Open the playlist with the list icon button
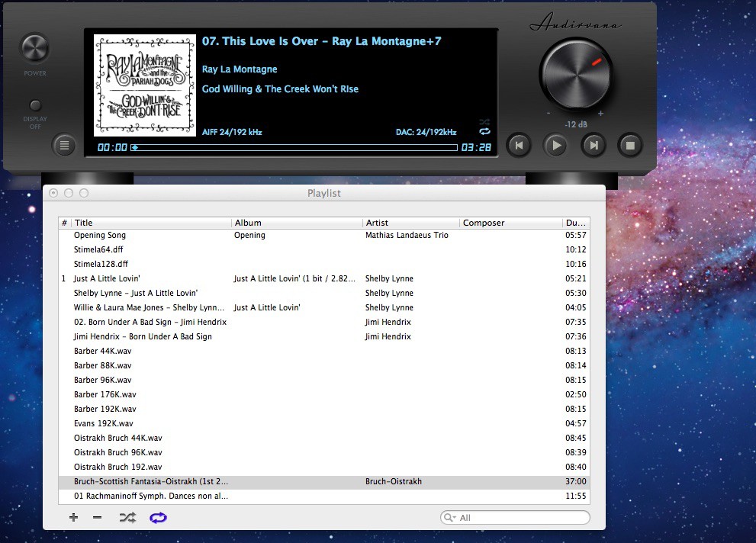The width and height of the screenshot is (756, 543). pyautogui.click(x=64, y=145)
